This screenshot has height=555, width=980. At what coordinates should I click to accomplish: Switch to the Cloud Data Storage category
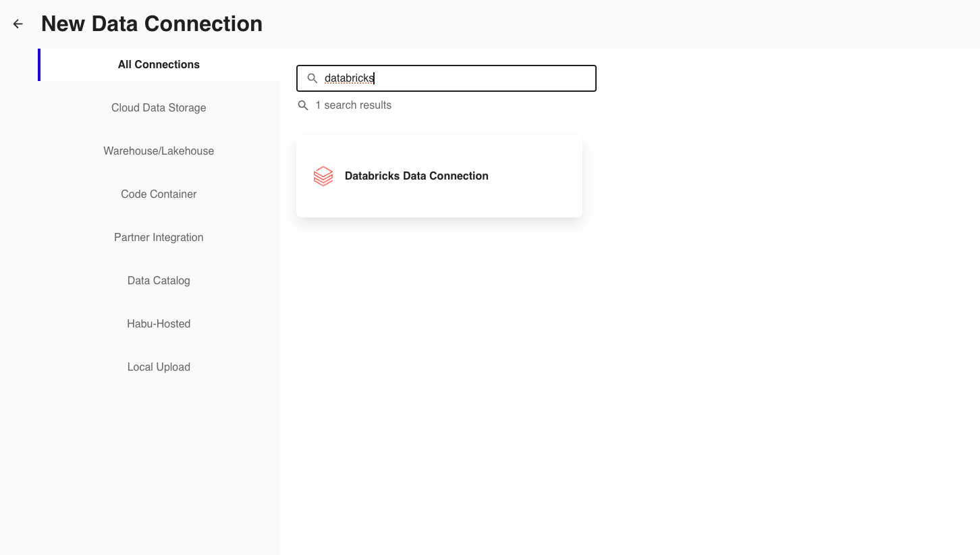(x=159, y=108)
